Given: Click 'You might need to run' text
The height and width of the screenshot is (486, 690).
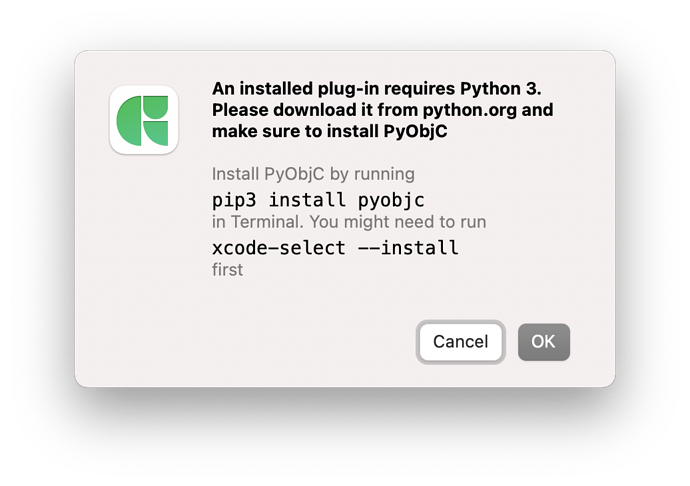Looking at the screenshot, I should (x=398, y=222).
